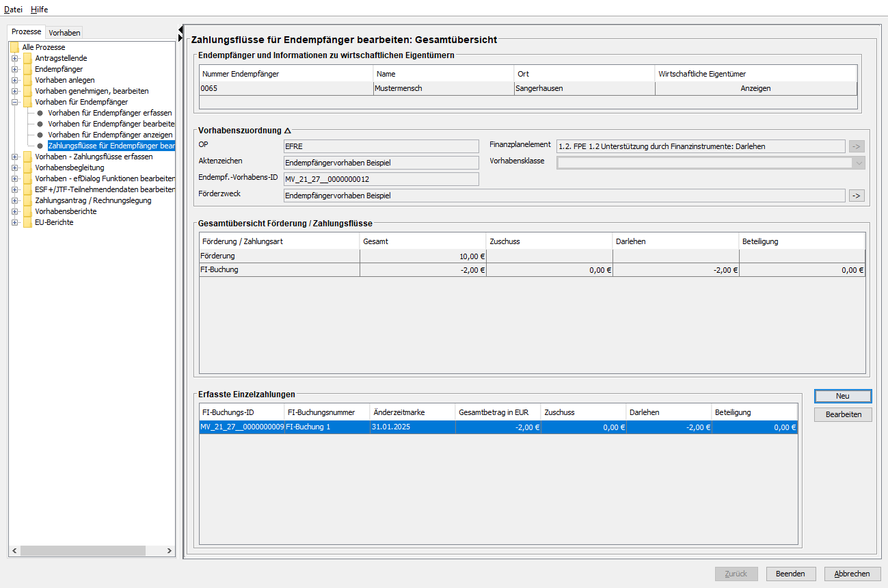
Task: Select the Vorhaben genehmigen, bearbeiten folder icon
Action: 27,91
